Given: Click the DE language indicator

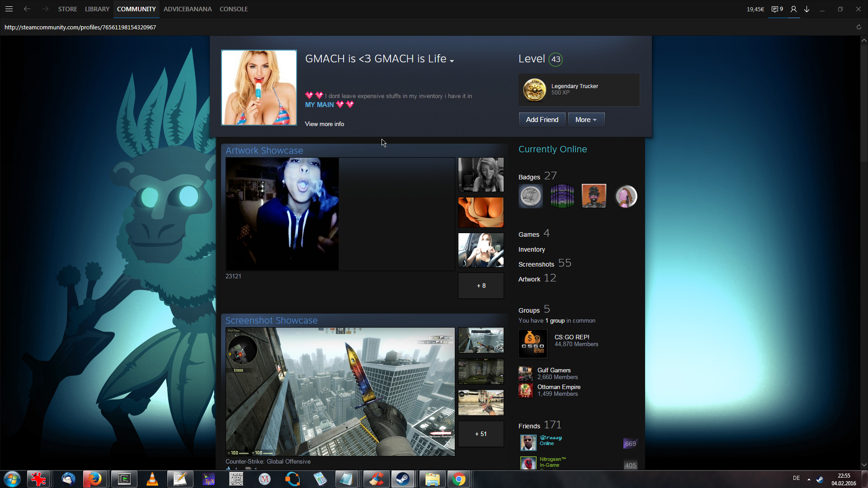Looking at the screenshot, I should pyautogui.click(x=796, y=478).
